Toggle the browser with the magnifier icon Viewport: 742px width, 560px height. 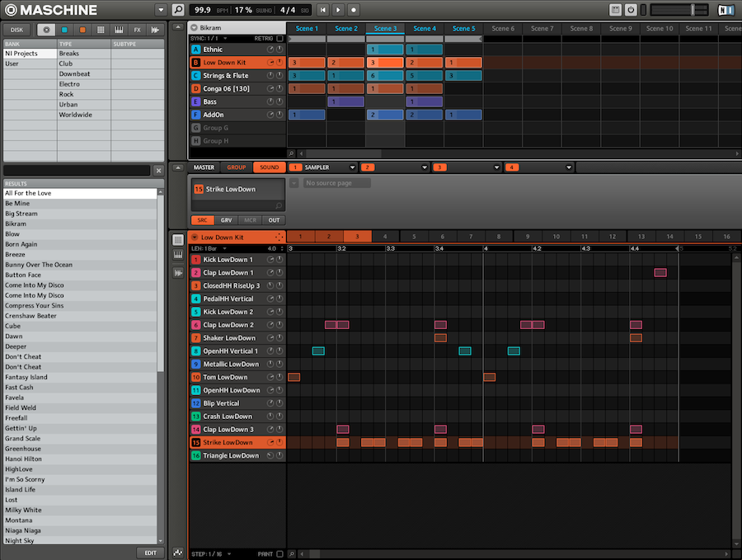pyautogui.click(x=178, y=10)
